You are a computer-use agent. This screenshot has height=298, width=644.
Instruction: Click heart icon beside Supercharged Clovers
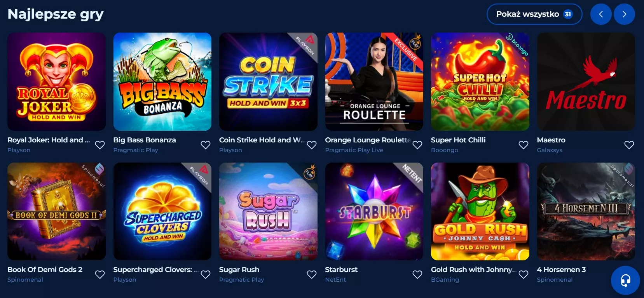[206, 274]
